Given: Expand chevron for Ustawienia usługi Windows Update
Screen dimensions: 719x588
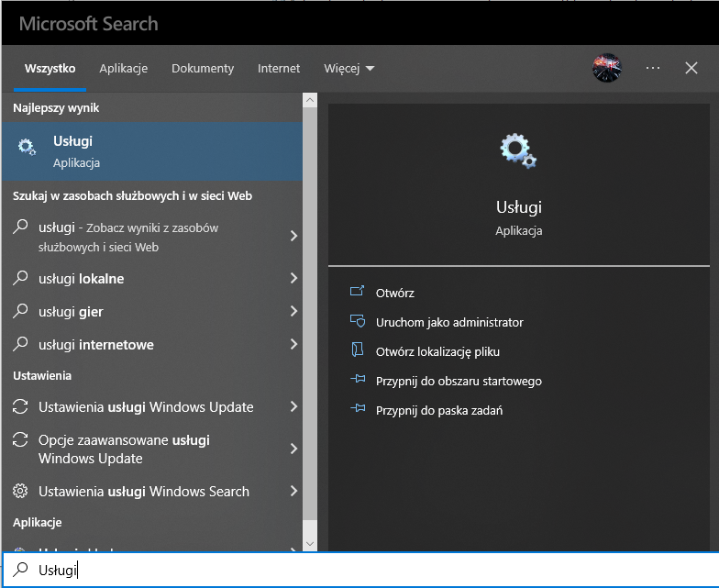Looking at the screenshot, I should point(293,406).
